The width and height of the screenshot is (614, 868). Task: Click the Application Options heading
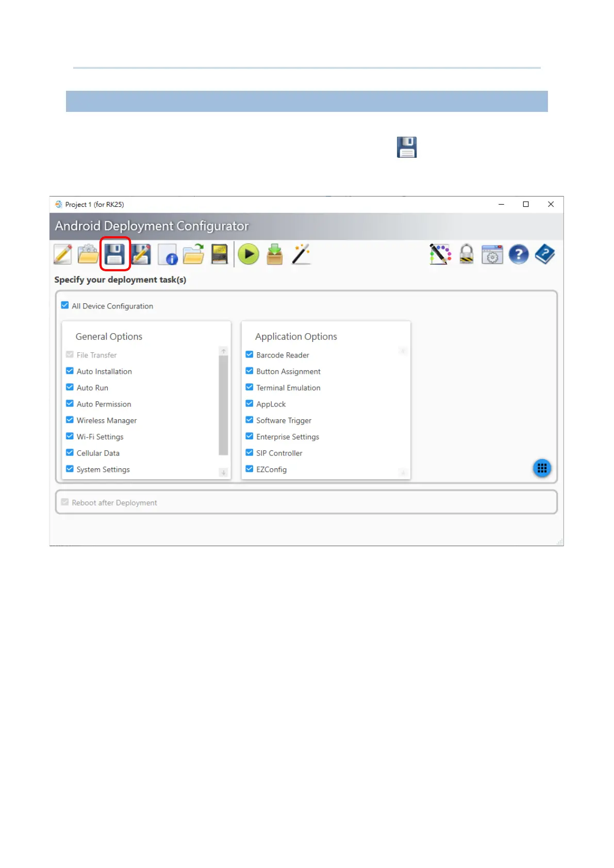[296, 336]
